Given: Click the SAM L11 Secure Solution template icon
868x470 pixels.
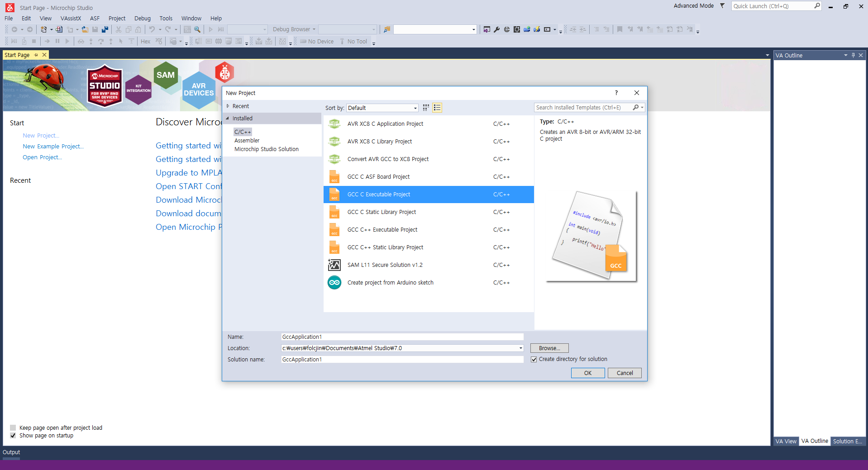Looking at the screenshot, I should [334, 265].
